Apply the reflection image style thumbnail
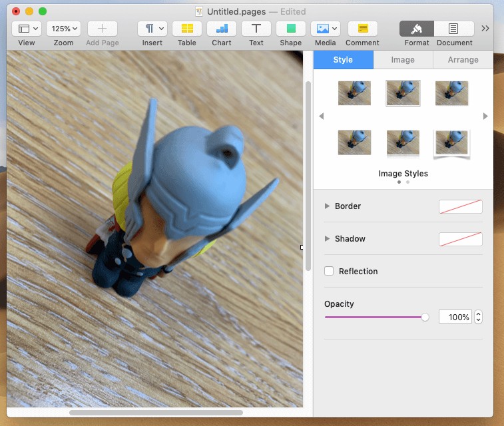The height and width of the screenshot is (426, 504). click(403, 144)
